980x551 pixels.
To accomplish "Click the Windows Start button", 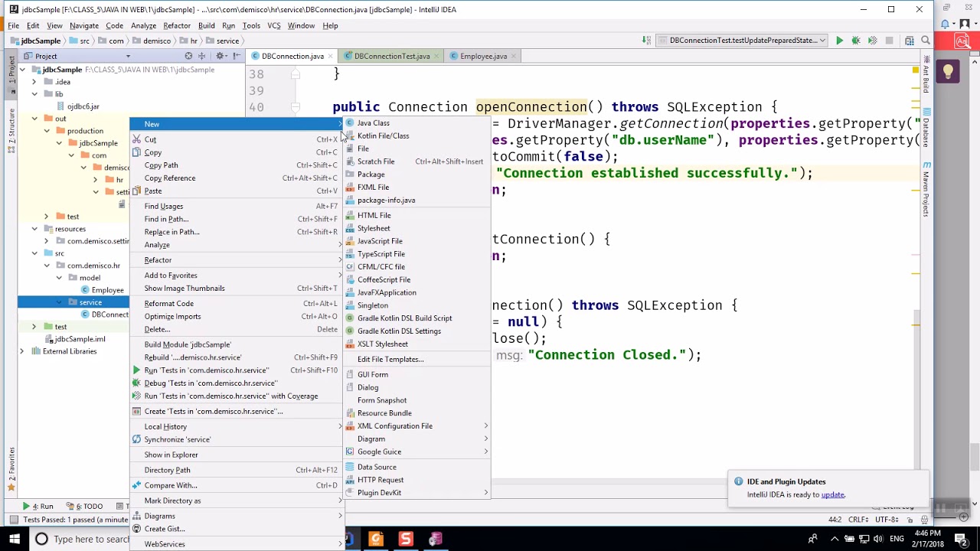I will pos(15,540).
